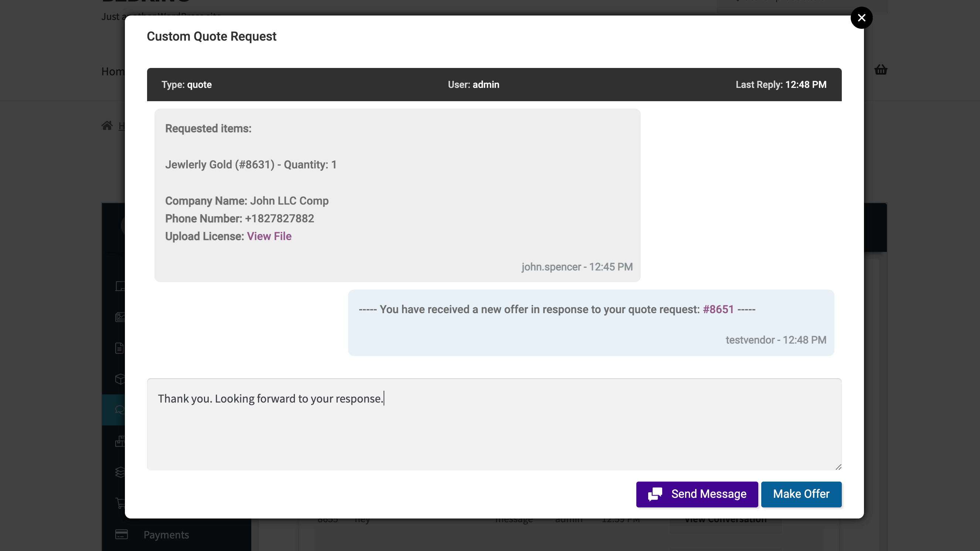Click the textarea resize handle corner
Image resolution: width=980 pixels, height=551 pixels.
pos(838,466)
